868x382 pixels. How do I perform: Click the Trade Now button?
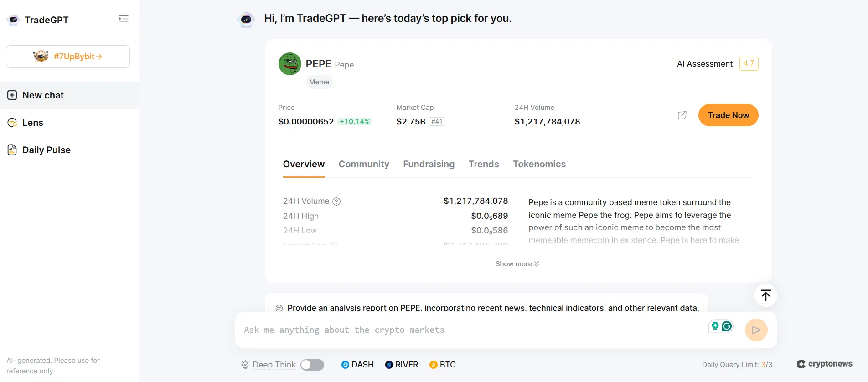point(728,115)
